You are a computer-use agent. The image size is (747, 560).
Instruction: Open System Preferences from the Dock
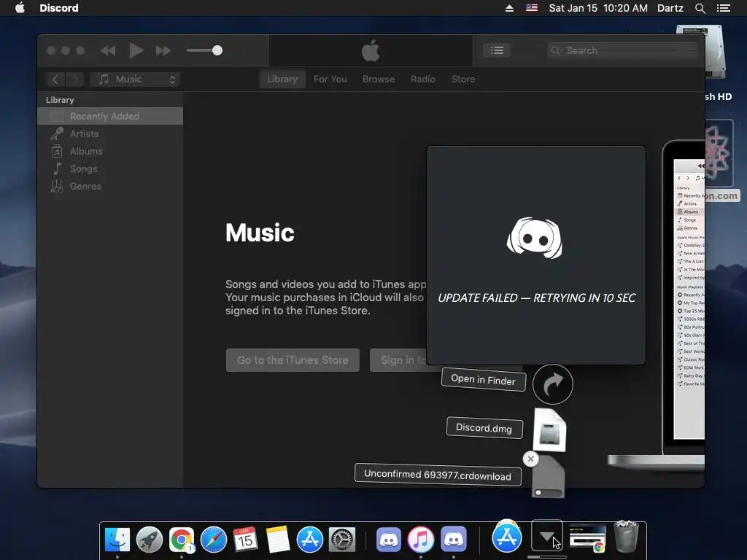coord(341,540)
